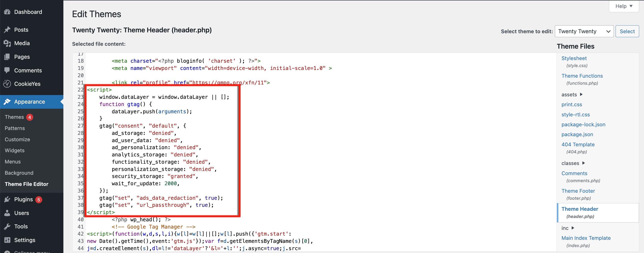Open the Appearance menu
This screenshot has width=644, height=253.
29,102
